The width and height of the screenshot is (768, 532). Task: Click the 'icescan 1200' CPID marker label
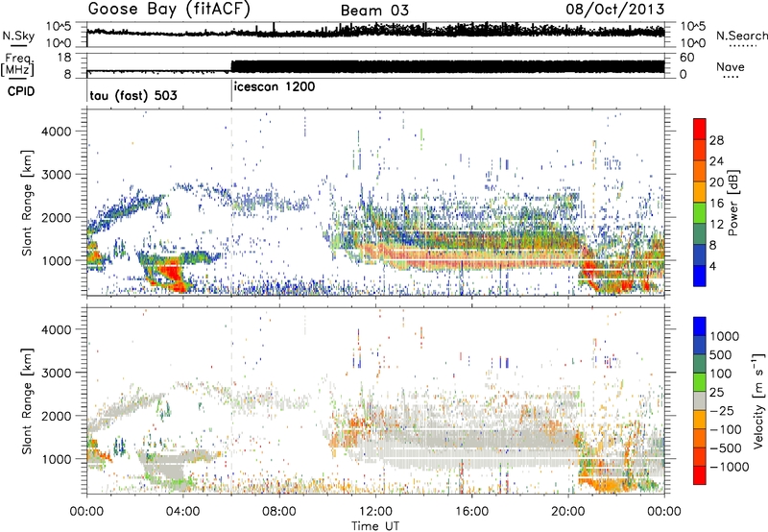click(x=275, y=87)
